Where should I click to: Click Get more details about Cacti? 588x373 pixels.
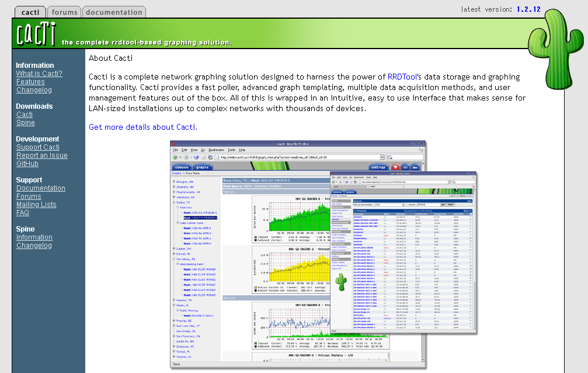tap(143, 127)
